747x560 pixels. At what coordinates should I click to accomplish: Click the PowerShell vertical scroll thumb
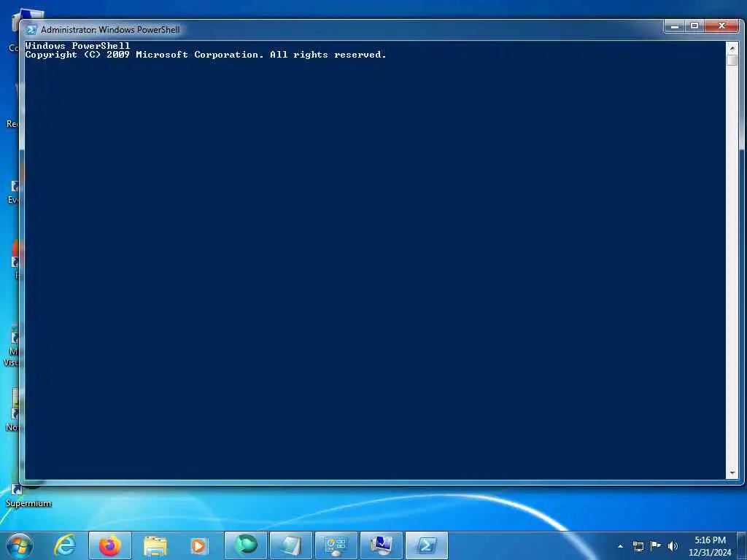(x=732, y=61)
